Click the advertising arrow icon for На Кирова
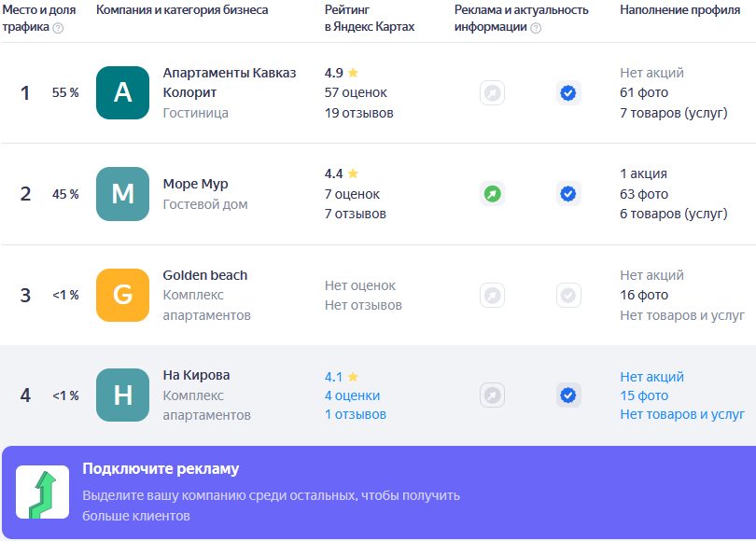756x541 pixels. [x=492, y=395]
